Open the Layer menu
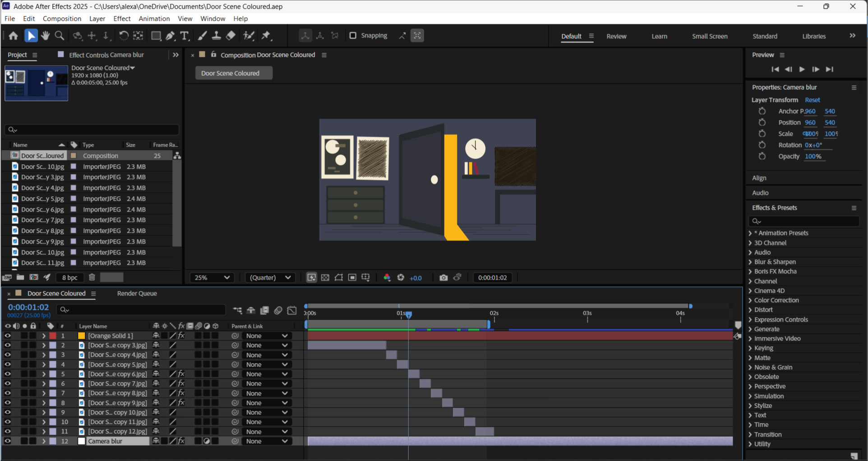Viewport: 868px width, 461px height. pyautogui.click(x=97, y=18)
